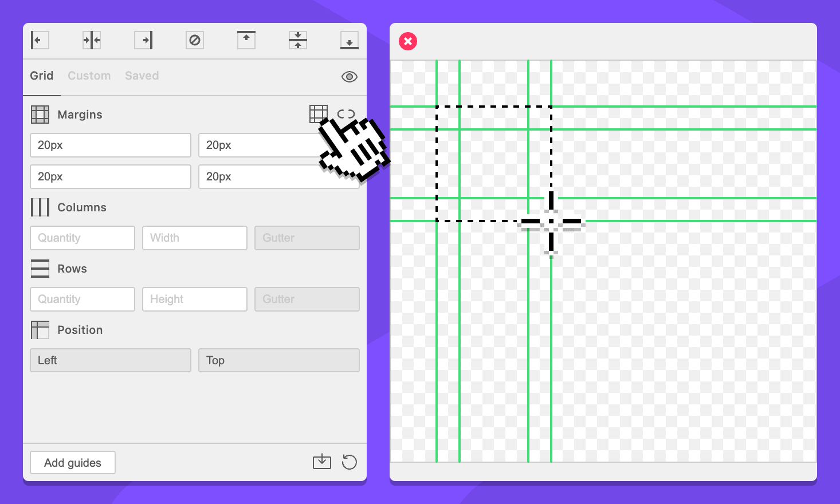This screenshot has height=504, width=840.
Task: Click the Position Left field
Action: click(x=111, y=360)
